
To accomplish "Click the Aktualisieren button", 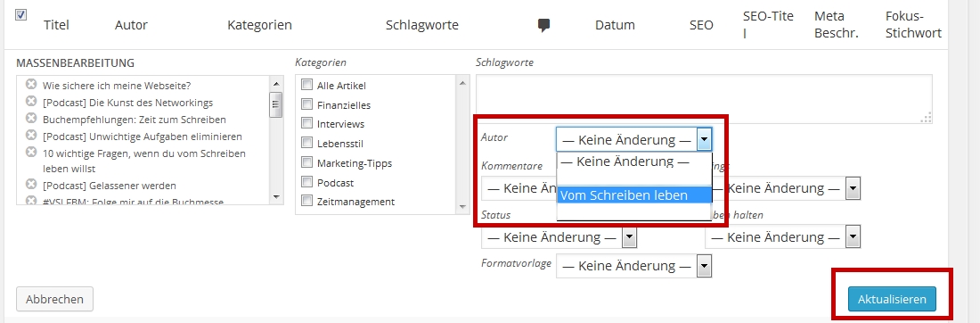I will [892, 299].
